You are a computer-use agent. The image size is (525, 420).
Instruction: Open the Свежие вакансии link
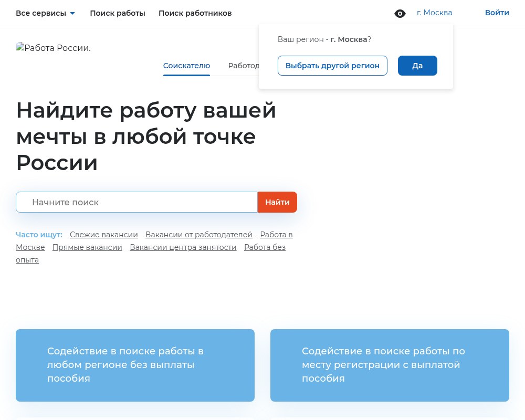tap(104, 235)
